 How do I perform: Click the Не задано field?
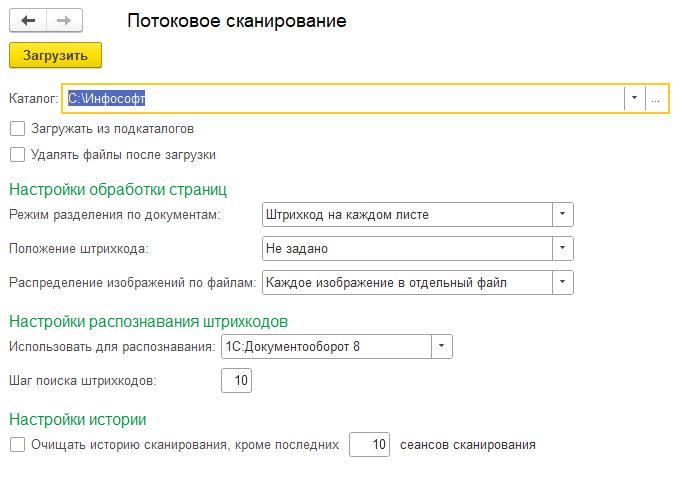tap(406, 248)
